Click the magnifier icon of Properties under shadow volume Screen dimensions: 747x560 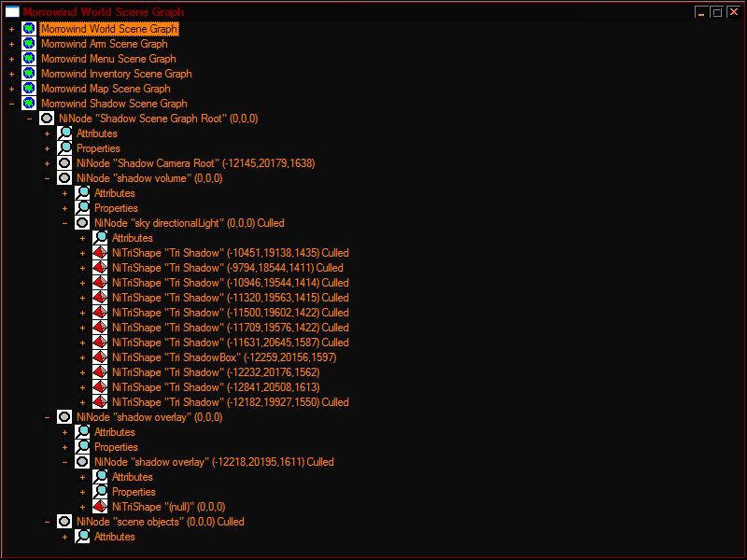click(x=82, y=208)
